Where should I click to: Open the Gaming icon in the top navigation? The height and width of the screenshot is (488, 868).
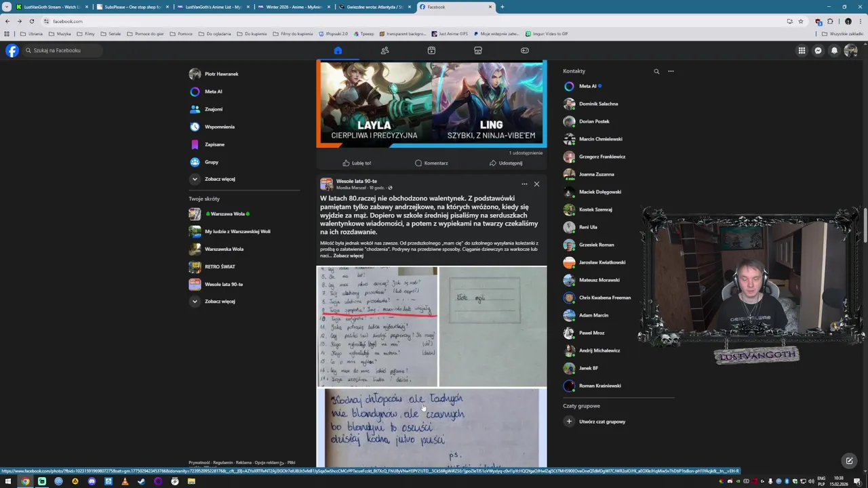point(525,50)
